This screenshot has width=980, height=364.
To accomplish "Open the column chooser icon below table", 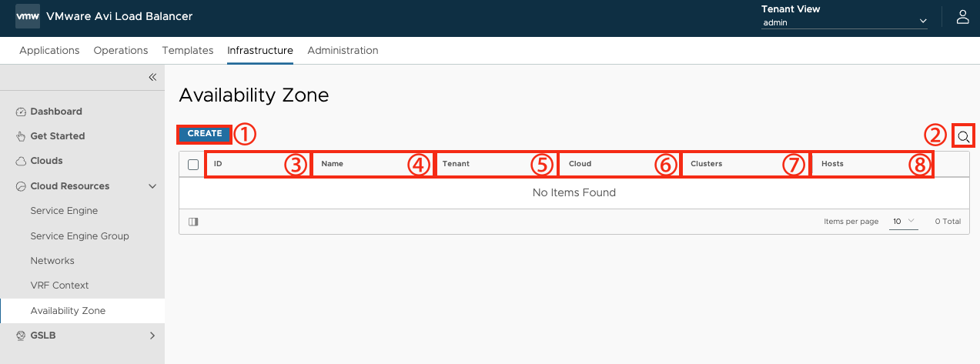I will click(x=193, y=222).
